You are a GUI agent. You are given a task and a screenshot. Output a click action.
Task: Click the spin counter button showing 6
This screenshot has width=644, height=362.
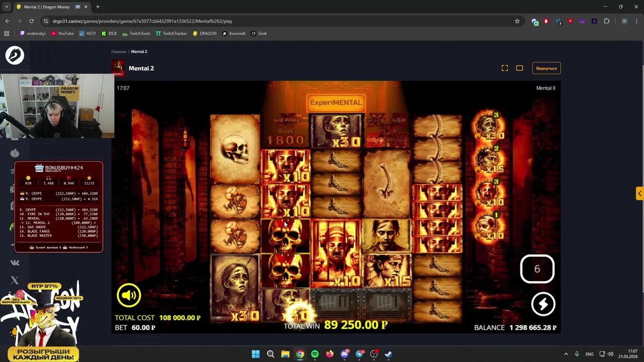pyautogui.click(x=537, y=269)
